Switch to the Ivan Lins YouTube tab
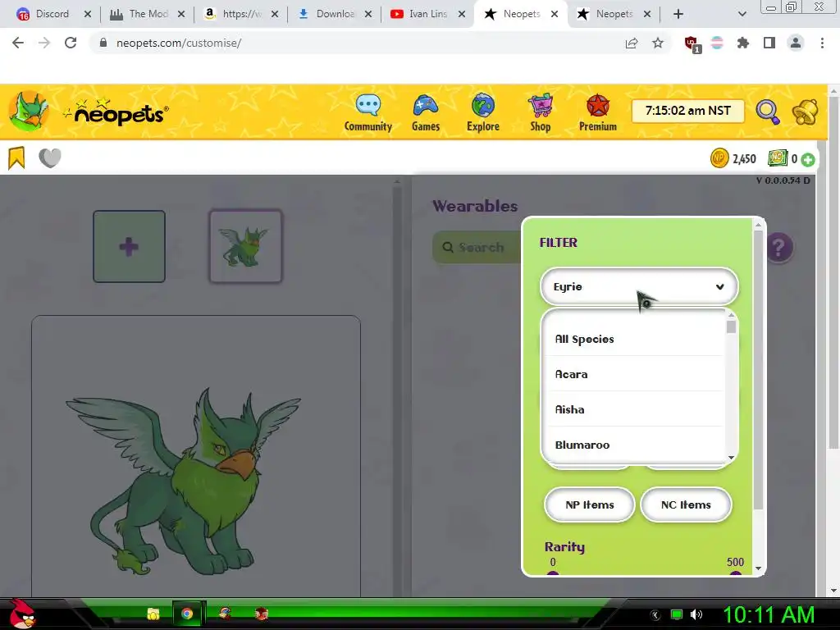 (x=427, y=14)
